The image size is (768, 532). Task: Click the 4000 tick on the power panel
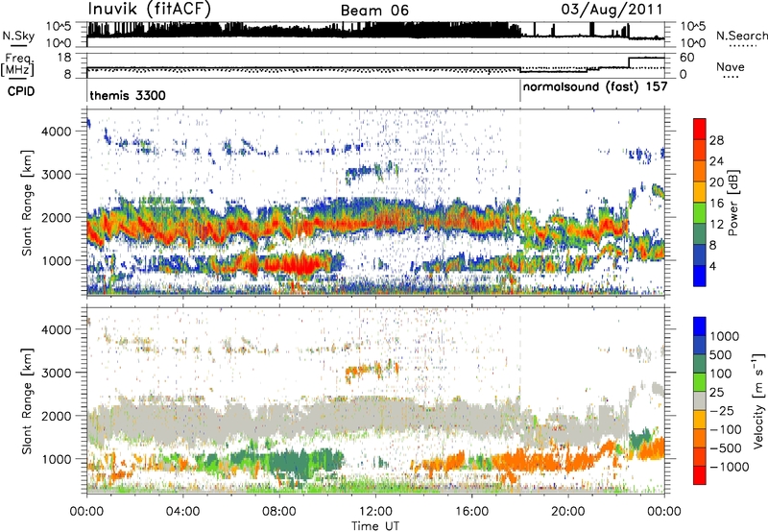pos(56,132)
